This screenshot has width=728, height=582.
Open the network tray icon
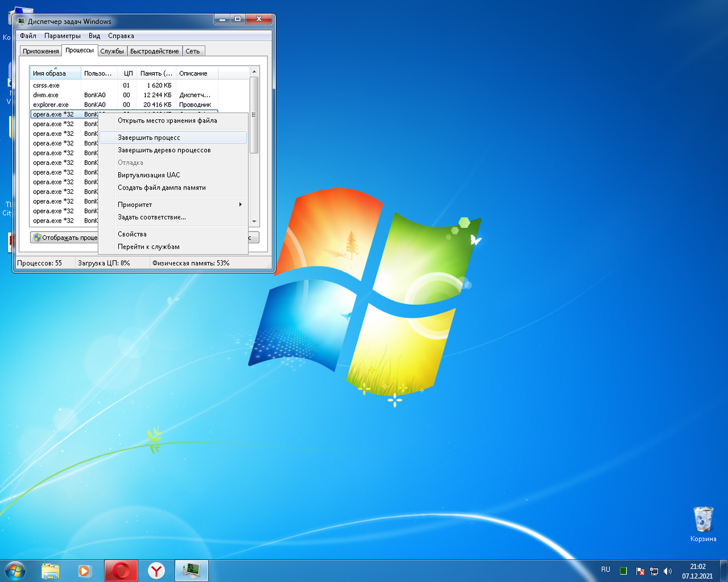655,571
